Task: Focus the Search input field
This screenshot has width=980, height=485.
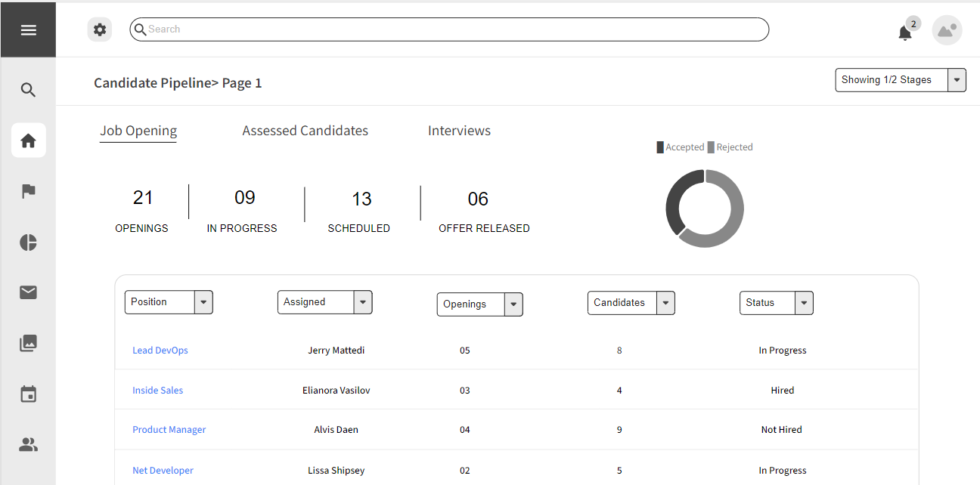Action: coord(449,29)
